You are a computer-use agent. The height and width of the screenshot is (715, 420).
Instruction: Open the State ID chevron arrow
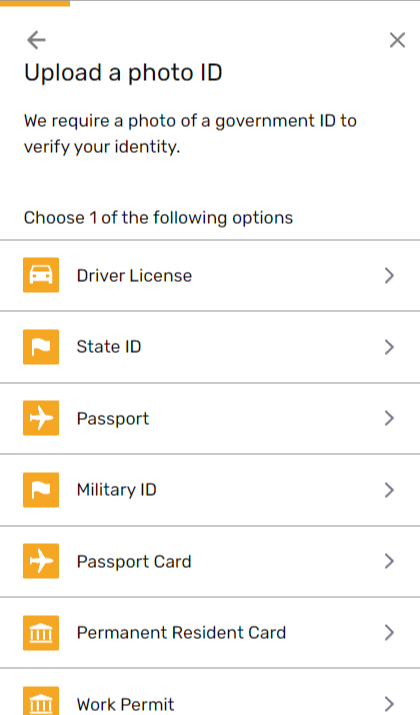(389, 347)
